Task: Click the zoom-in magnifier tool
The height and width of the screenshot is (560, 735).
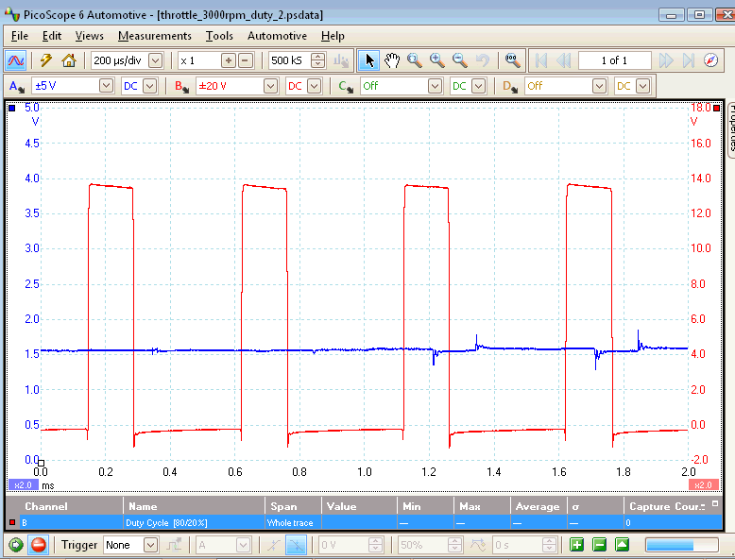Action: tap(436, 60)
